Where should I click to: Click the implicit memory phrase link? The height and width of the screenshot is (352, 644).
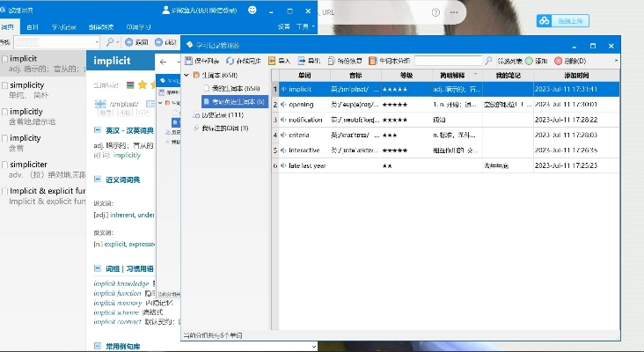pyautogui.click(x=118, y=303)
